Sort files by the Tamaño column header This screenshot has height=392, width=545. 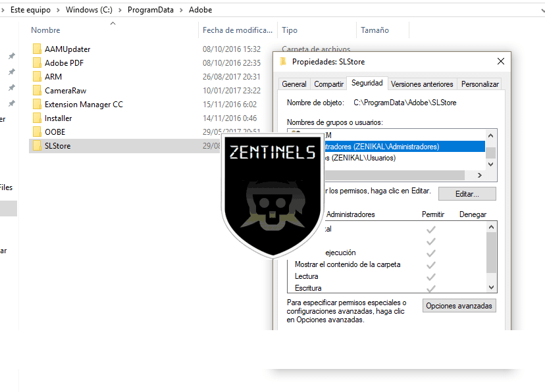click(375, 30)
